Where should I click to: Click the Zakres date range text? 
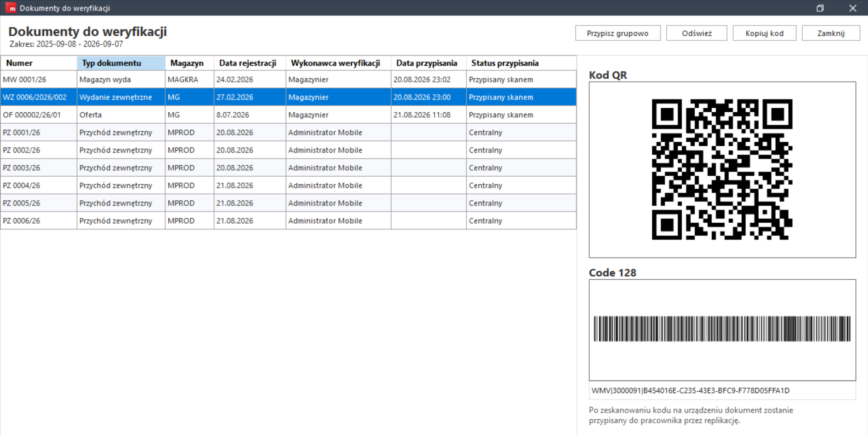click(66, 44)
